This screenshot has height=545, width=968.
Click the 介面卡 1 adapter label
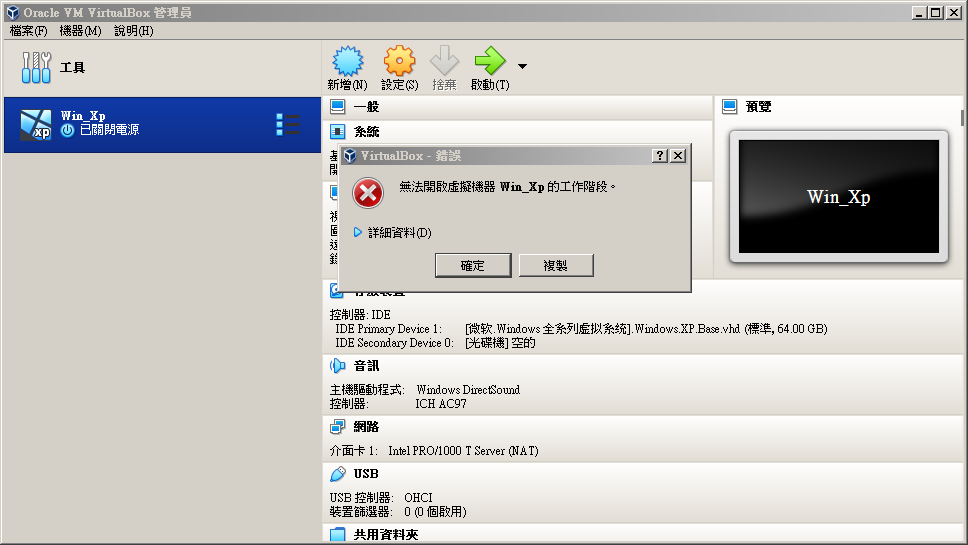pyautogui.click(x=354, y=451)
